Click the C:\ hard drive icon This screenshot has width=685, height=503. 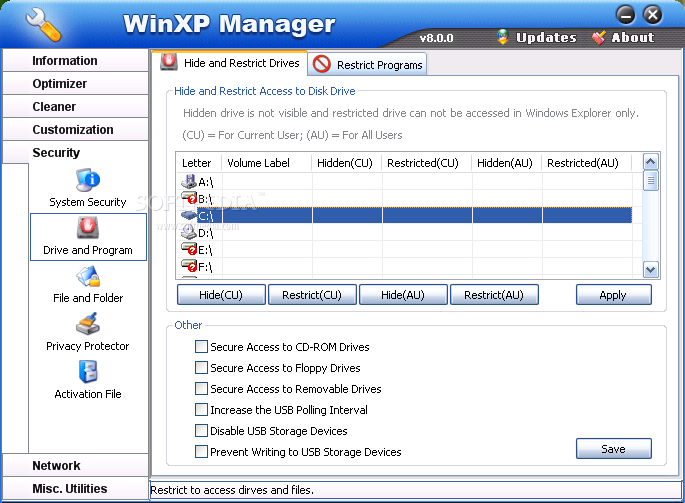189,215
